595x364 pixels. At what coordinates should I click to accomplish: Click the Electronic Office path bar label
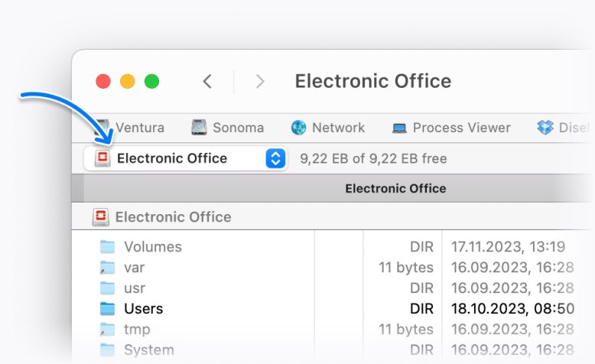pos(173,217)
